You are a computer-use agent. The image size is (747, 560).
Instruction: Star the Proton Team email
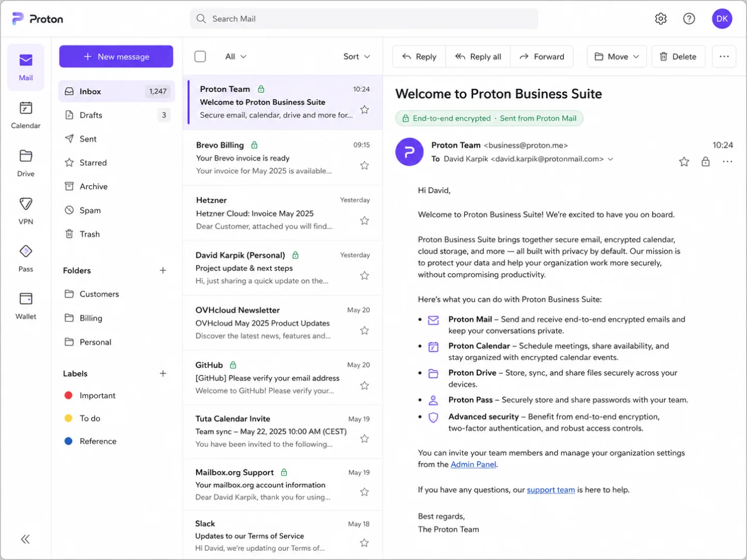pos(365,109)
